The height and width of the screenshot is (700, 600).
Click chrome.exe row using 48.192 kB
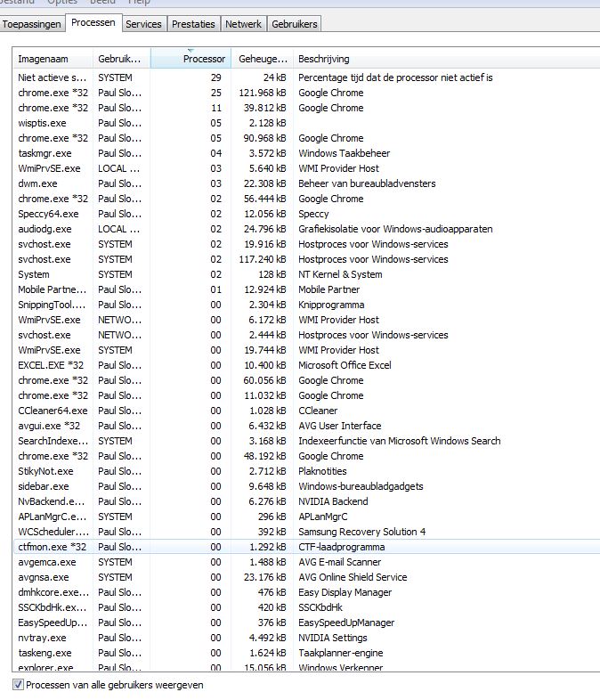pos(306,456)
